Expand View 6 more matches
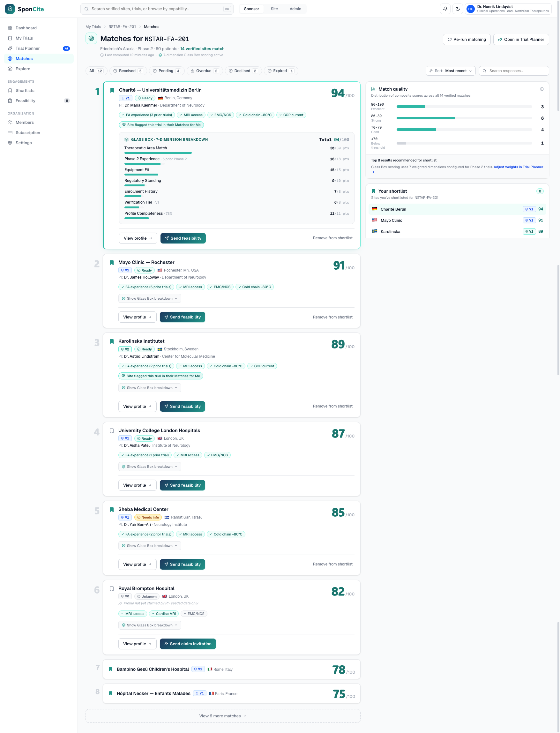 (x=223, y=716)
